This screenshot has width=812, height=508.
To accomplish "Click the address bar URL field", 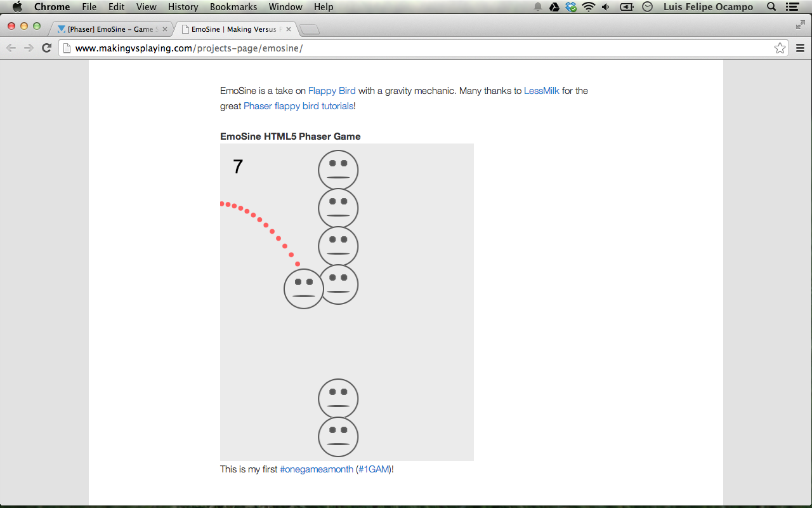I will click(x=423, y=48).
